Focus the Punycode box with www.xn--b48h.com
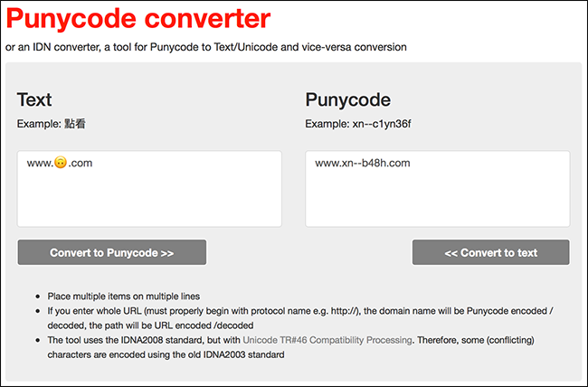 point(438,189)
